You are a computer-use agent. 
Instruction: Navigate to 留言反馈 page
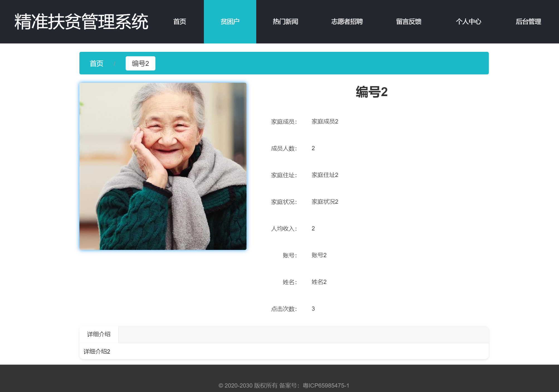(409, 22)
